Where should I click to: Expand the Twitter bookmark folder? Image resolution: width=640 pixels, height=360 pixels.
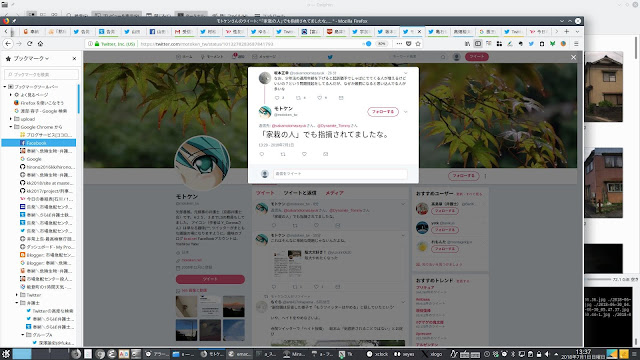(17, 295)
